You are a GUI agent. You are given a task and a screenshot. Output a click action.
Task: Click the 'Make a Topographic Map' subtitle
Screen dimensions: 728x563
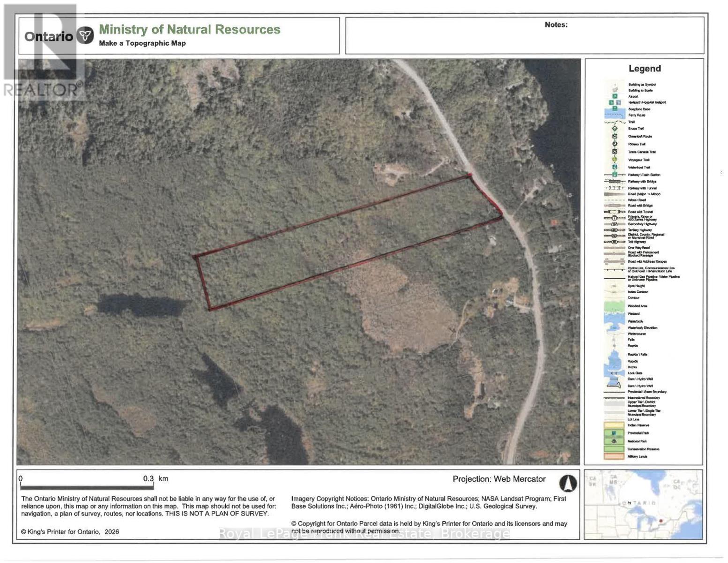point(142,43)
